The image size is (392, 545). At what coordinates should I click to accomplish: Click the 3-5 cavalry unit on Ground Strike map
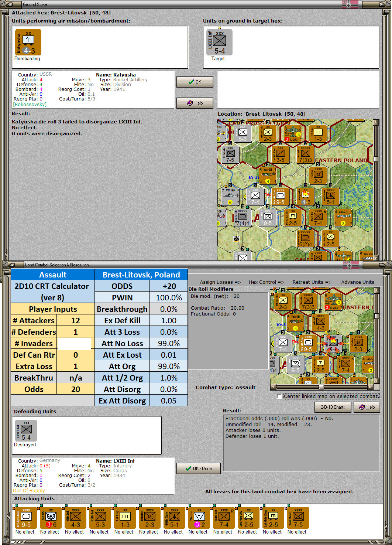[x=280, y=154]
